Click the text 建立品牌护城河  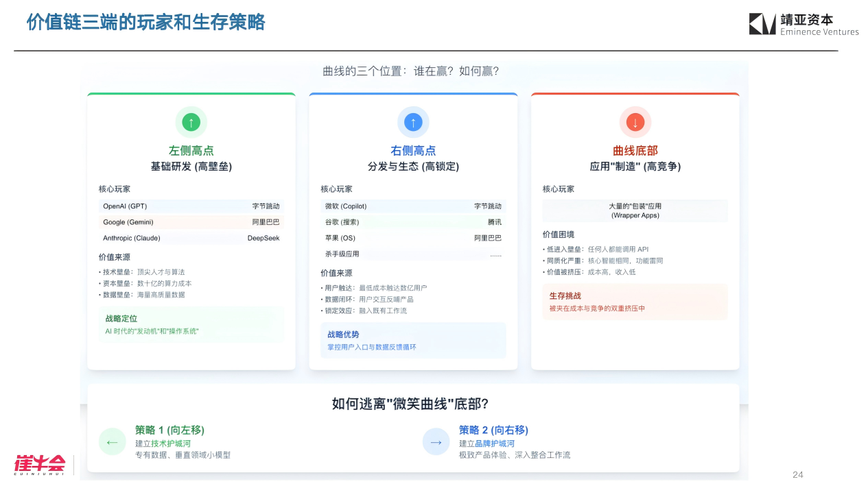pos(486,444)
